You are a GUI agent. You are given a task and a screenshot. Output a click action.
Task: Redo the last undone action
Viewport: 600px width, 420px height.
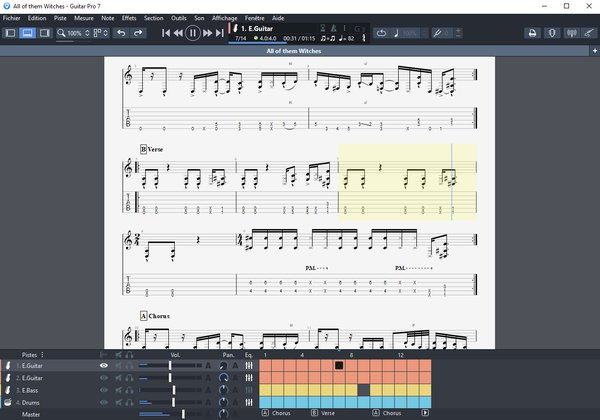(x=138, y=33)
